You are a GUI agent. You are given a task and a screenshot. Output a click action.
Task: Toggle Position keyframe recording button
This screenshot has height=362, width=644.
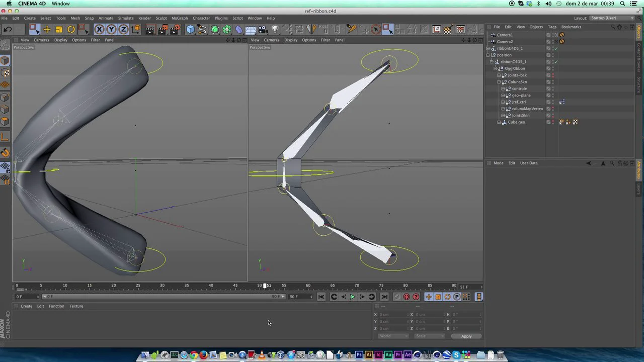click(429, 297)
